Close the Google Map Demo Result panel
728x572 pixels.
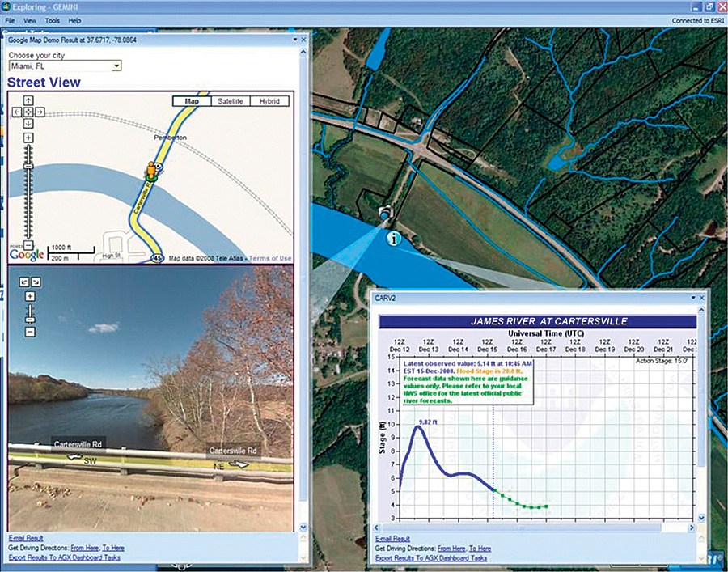coord(303,40)
